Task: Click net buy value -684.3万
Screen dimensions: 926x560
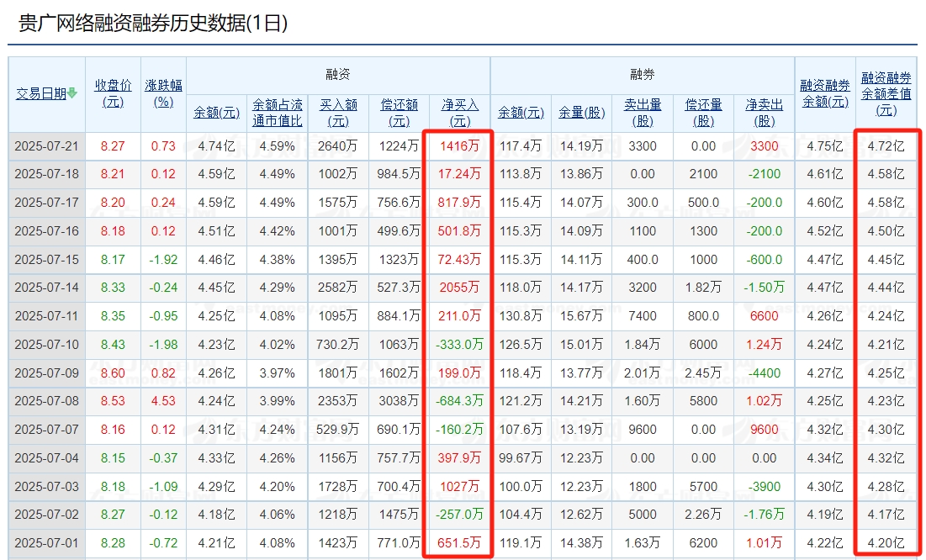Action: [459, 401]
